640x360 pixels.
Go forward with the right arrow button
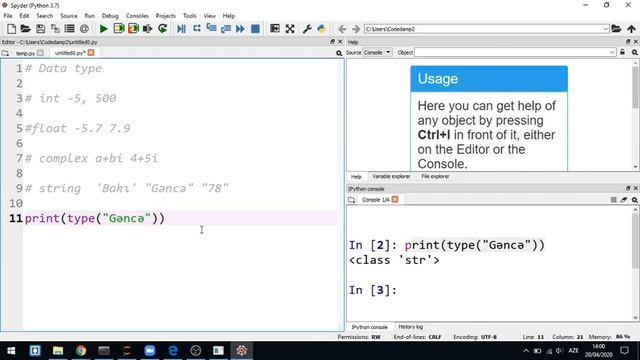356,29
